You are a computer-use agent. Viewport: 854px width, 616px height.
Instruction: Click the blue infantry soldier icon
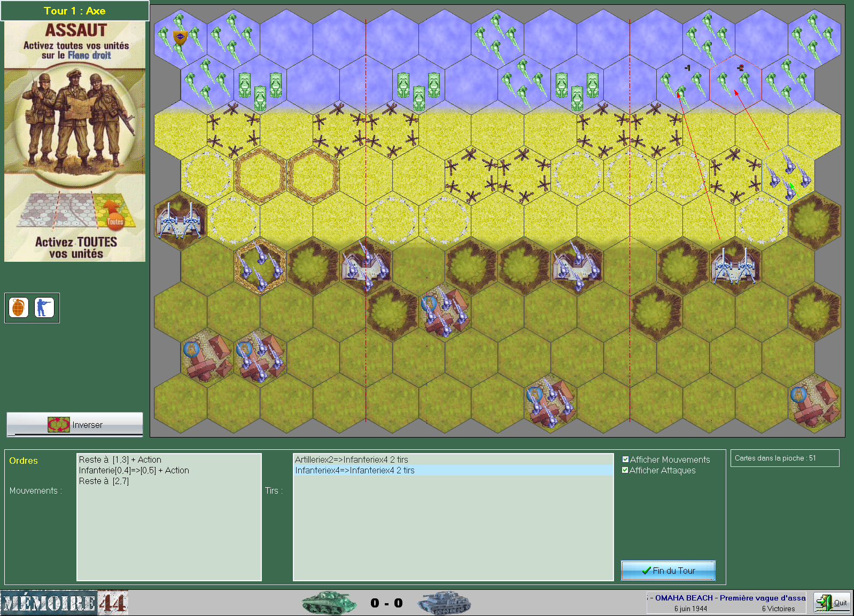[44, 308]
